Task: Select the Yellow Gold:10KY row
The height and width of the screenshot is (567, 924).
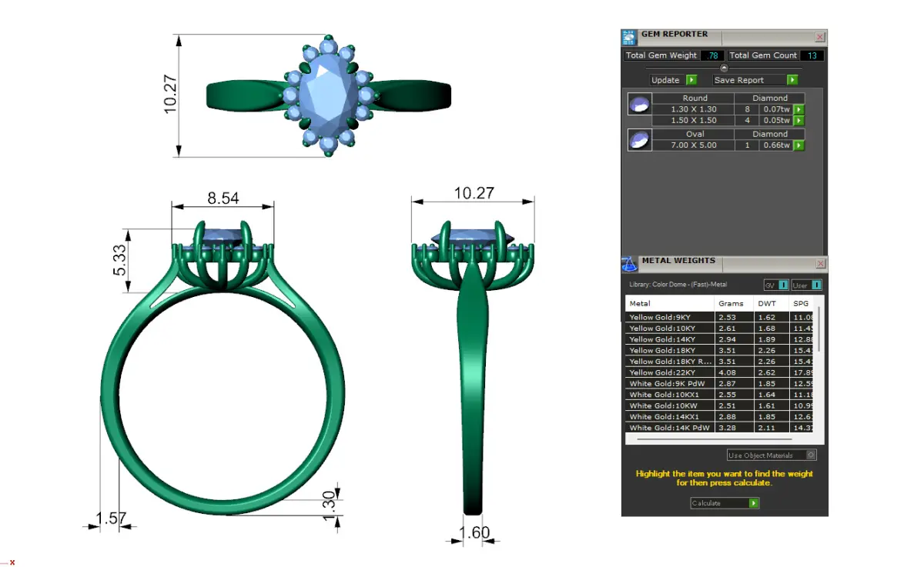Action: (720, 329)
